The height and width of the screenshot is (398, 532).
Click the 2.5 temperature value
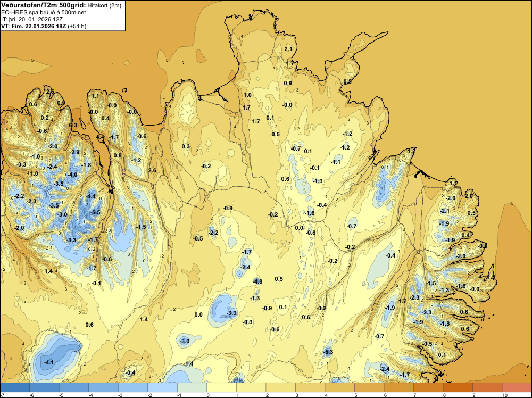tap(50, 92)
